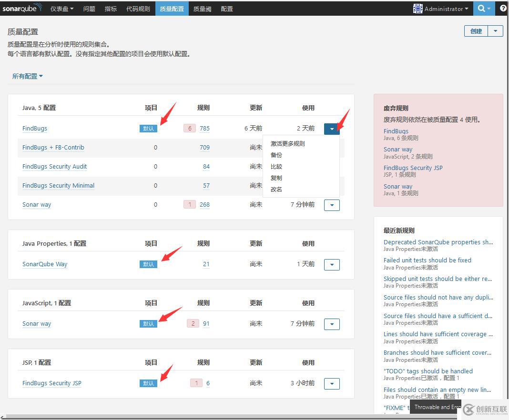Open FindBugs Security JSP in 废弃规则 panel

(x=413, y=168)
